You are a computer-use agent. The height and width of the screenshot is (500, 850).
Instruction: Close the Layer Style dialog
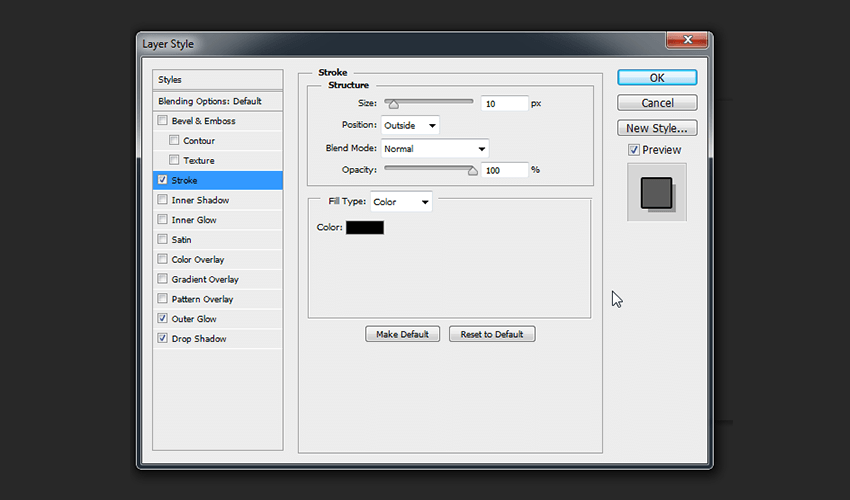(687, 40)
